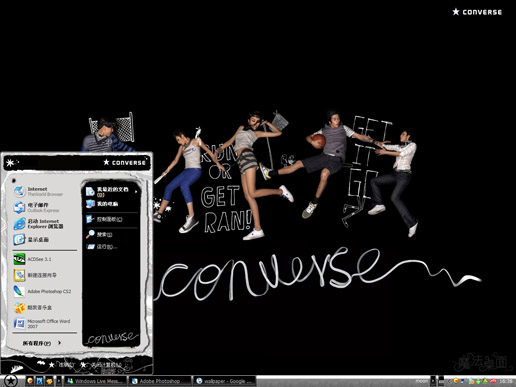Image resolution: width=516 pixels, height=387 pixels.
Task: Open the music box program entry
Action: (x=33, y=307)
